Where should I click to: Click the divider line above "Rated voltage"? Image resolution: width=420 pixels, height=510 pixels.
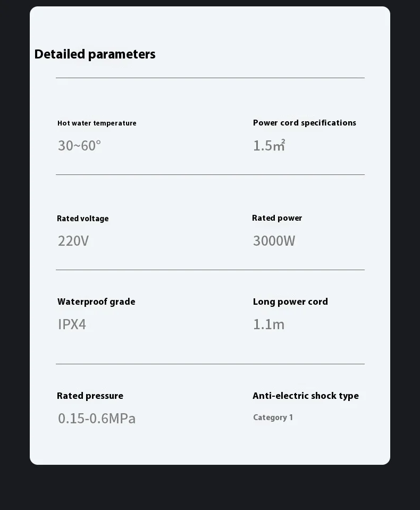[210, 174]
